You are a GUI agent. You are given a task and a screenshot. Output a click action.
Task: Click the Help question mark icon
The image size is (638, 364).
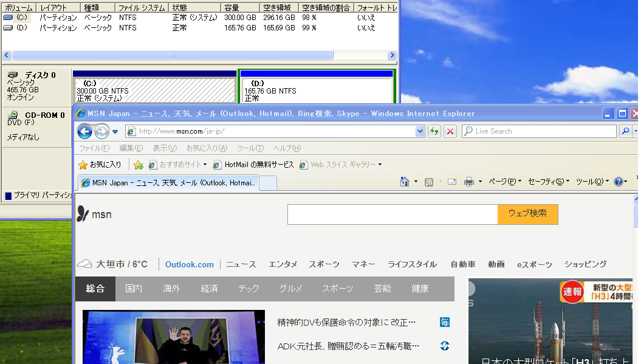[x=618, y=182]
